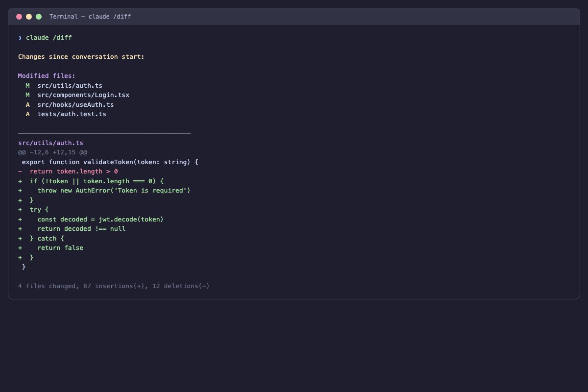Click the A status marker beside useAuth.ts
The width and height of the screenshot is (588, 392).
coord(28,104)
